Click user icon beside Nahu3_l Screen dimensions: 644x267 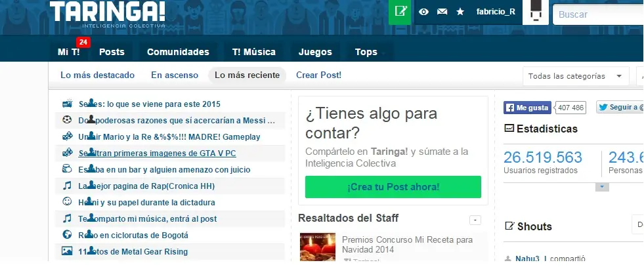tap(508, 258)
